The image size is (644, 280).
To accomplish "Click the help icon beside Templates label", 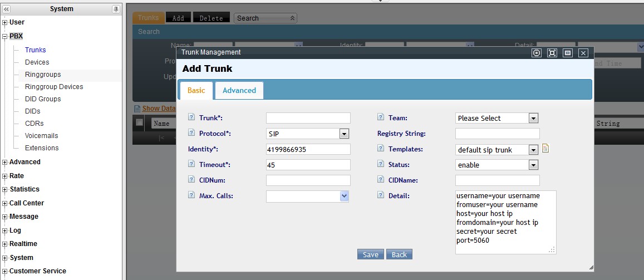I will point(381,149).
